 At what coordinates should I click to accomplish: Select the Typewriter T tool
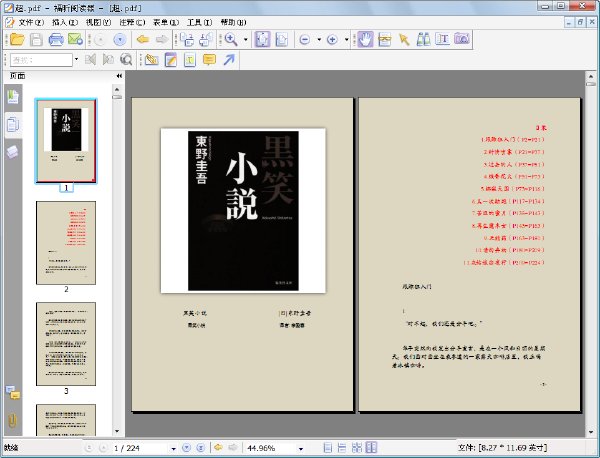click(x=190, y=60)
